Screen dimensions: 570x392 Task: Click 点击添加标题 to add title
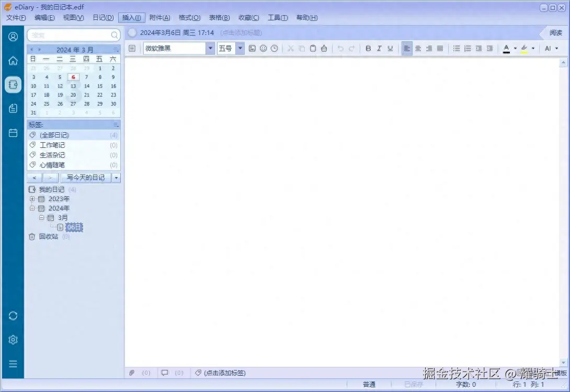pos(241,33)
